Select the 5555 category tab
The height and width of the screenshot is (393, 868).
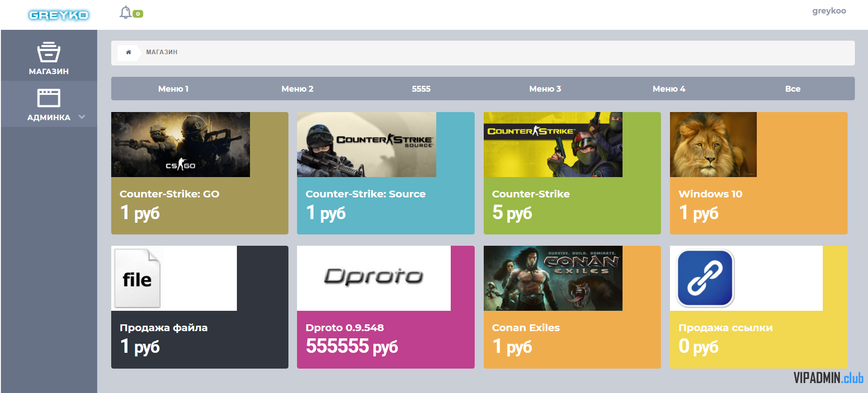tap(421, 89)
